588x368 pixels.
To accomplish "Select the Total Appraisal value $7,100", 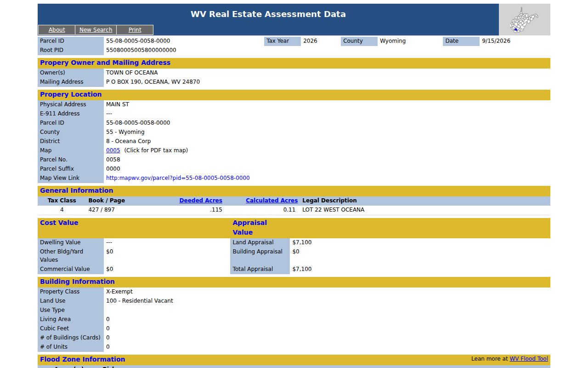I will 302,269.
